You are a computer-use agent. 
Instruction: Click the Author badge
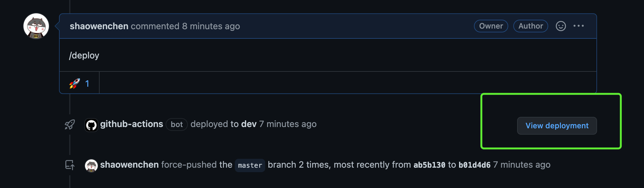click(531, 26)
